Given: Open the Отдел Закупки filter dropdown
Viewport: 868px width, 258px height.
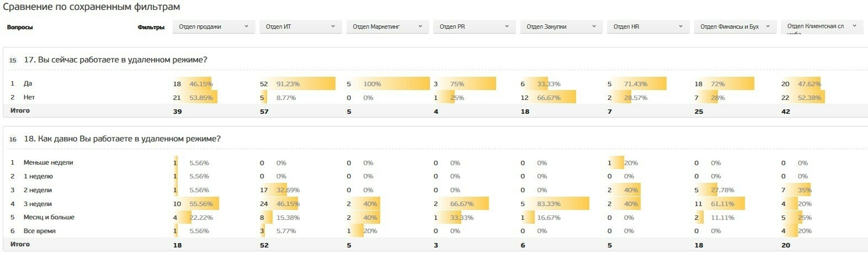Looking at the screenshot, I should pos(561,27).
